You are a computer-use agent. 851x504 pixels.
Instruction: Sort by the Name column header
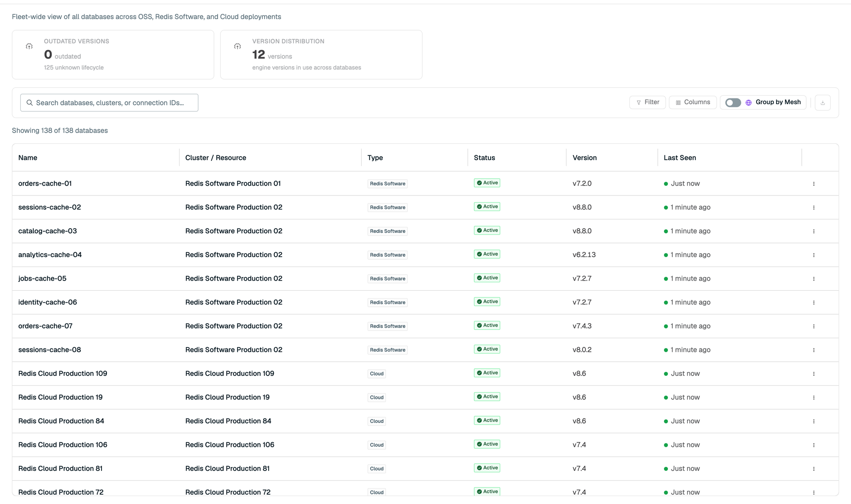pos(28,158)
